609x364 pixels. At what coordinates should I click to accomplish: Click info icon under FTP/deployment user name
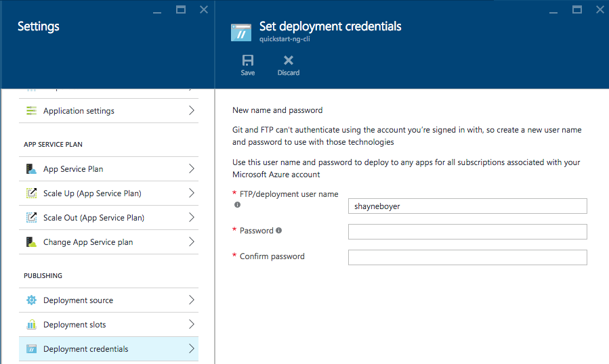(237, 204)
